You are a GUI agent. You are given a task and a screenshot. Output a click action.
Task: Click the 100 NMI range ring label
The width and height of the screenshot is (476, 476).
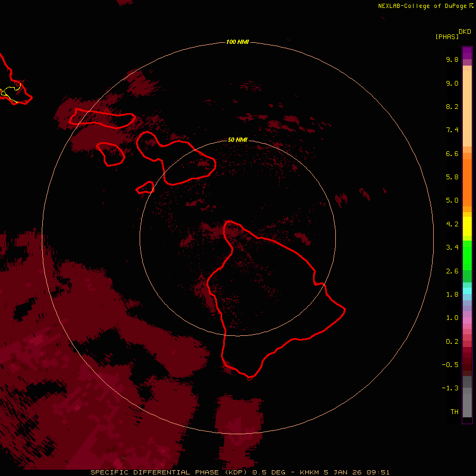[x=237, y=42]
